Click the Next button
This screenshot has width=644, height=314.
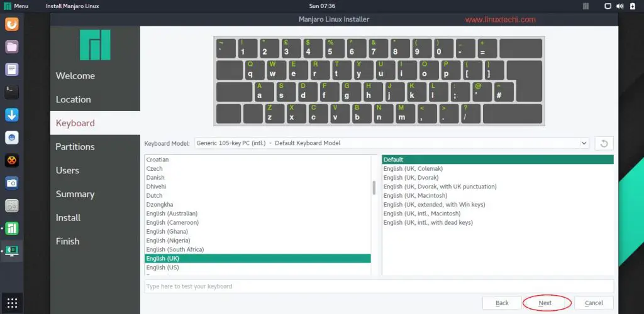click(x=545, y=303)
